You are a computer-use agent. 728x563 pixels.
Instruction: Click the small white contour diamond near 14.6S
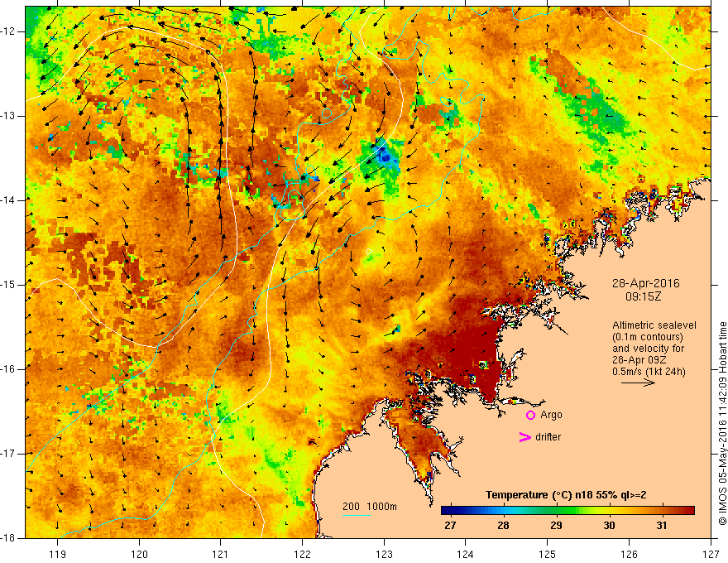(369, 252)
